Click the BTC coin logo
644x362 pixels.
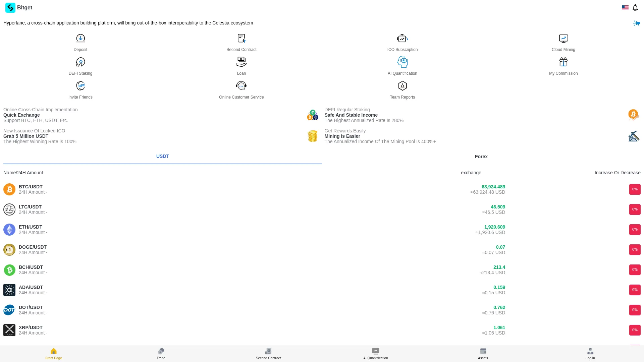[x=9, y=189]
